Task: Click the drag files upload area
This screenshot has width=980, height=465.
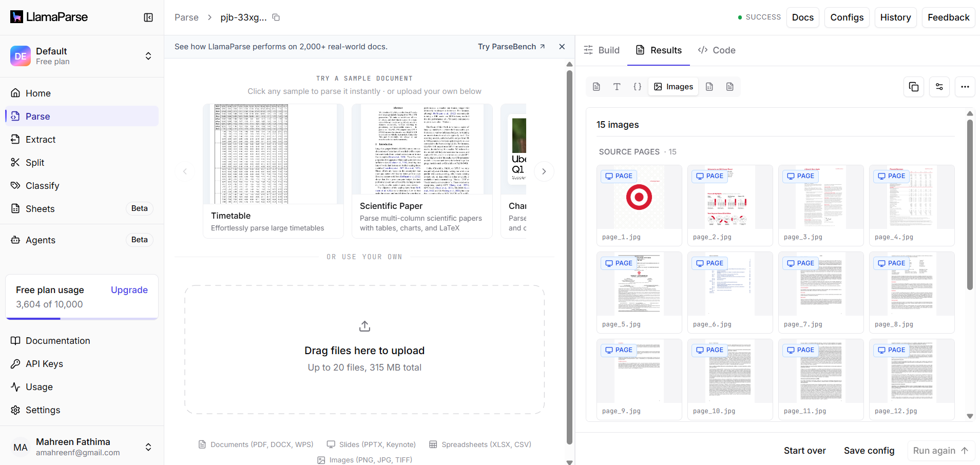Action: coord(364,350)
